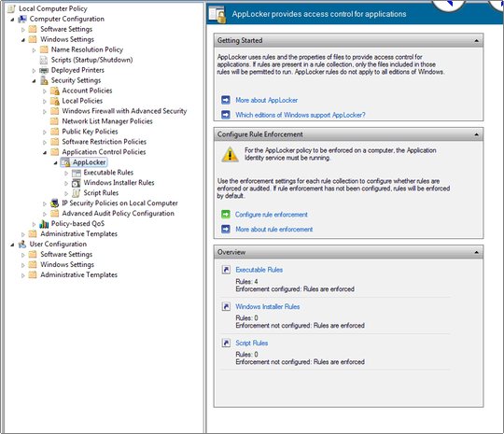
Task: Click shortcut icon beside Script Rules overview
Action: (x=226, y=343)
